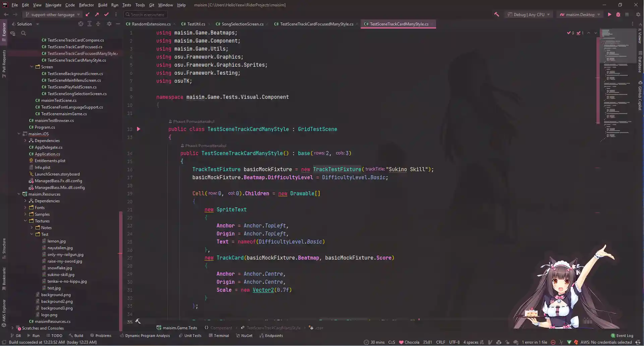Select the snowflake.jpg file in Test folder
644x346 pixels.
(60, 268)
